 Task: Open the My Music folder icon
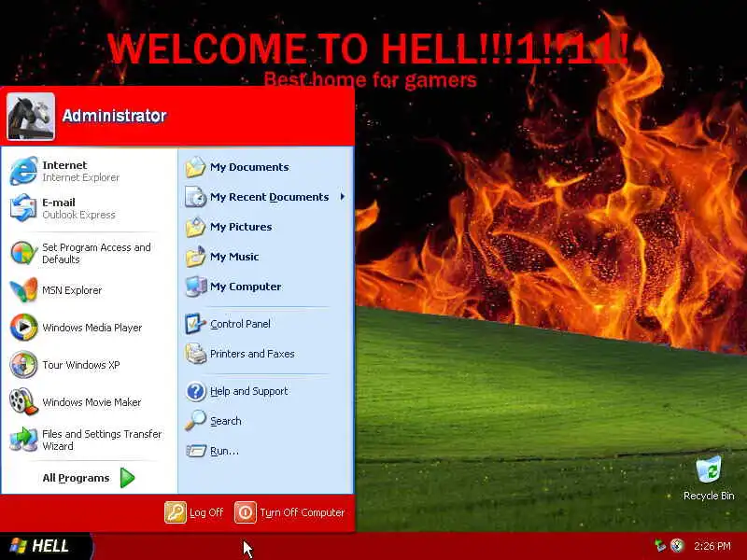pyautogui.click(x=195, y=257)
